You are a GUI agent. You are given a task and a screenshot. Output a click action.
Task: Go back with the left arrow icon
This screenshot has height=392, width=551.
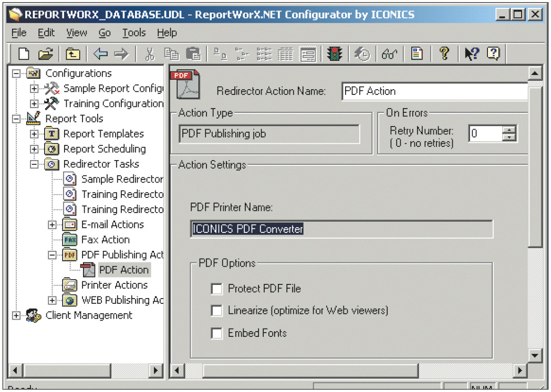pos(100,54)
